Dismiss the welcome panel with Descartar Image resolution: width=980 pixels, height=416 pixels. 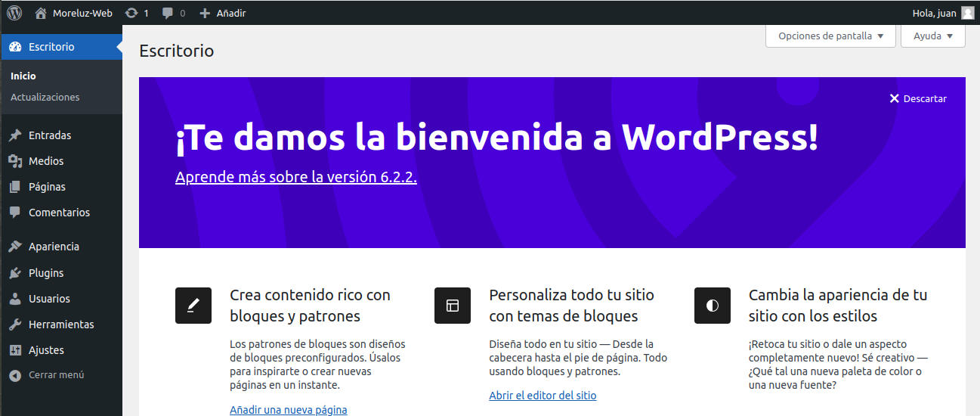pyautogui.click(x=918, y=99)
